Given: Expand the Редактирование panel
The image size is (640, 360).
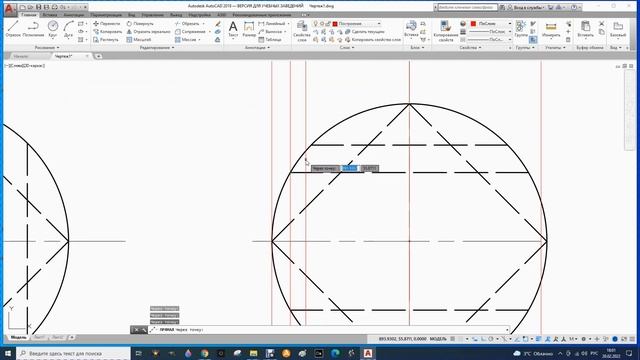Looking at the screenshot, I should (x=157, y=47).
